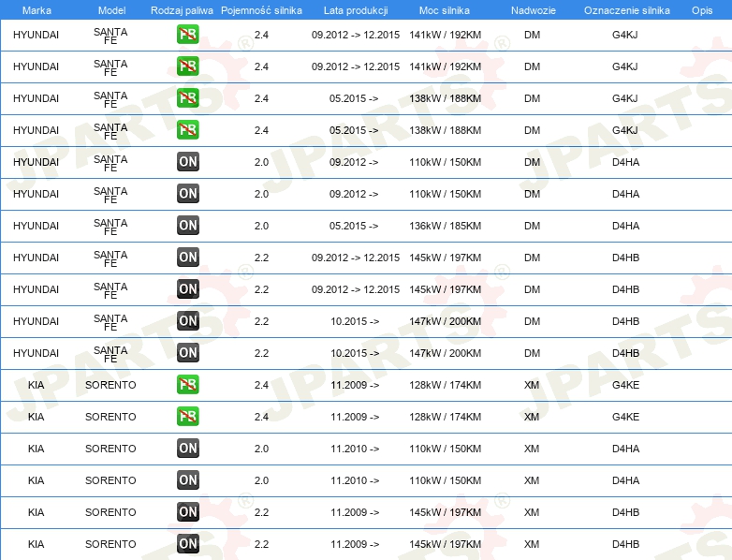The height and width of the screenshot is (560, 732).
Task: Click the Oznaczenie silnika column header
Action: 625,9
